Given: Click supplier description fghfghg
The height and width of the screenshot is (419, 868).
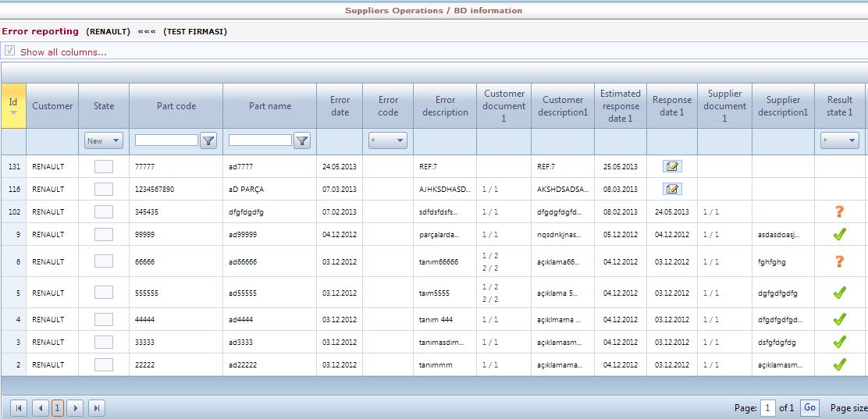Looking at the screenshot, I should [x=774, y=262].
